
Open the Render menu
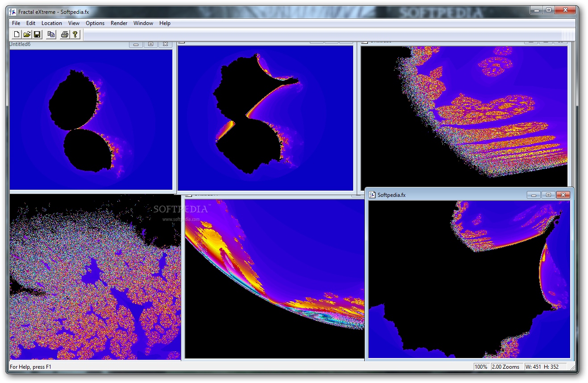tap(119, 23)
